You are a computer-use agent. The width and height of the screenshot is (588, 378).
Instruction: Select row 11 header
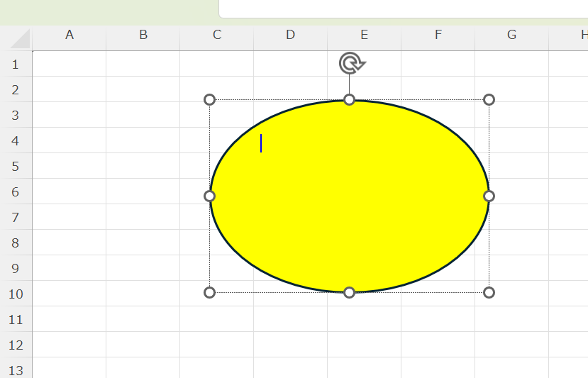(x=16, y=320)
